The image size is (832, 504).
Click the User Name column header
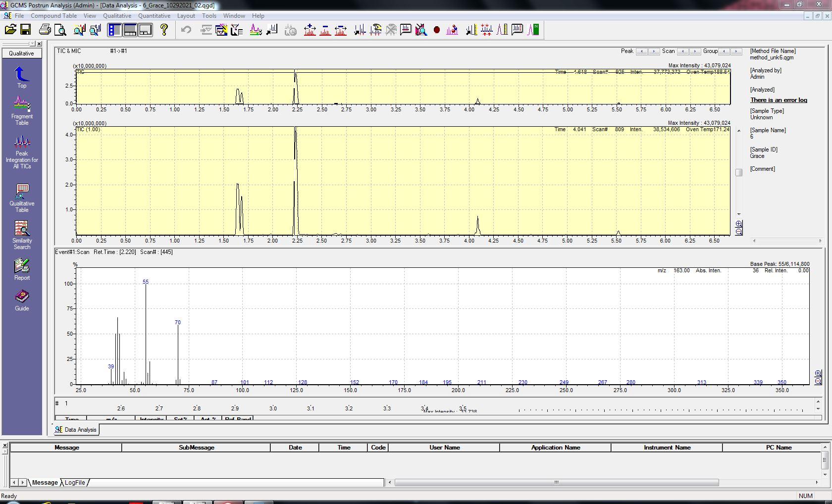click(444, 448)
